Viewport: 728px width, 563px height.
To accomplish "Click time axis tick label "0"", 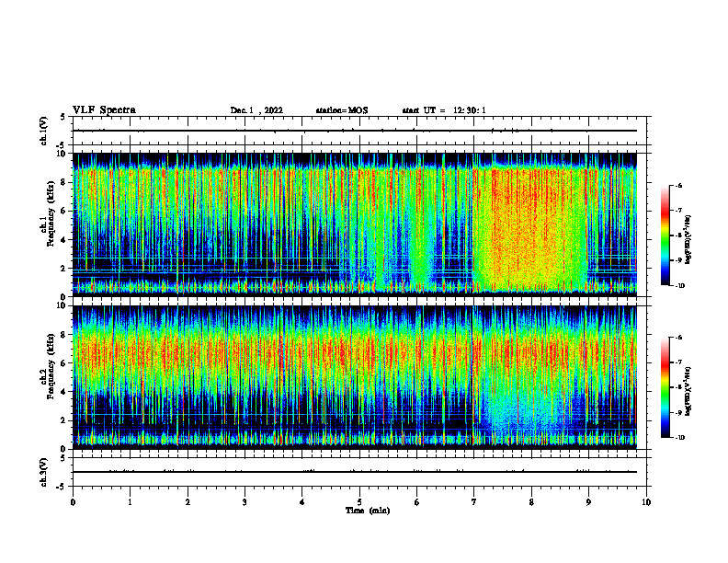I will pyautogui.click(x=73, y=502).
